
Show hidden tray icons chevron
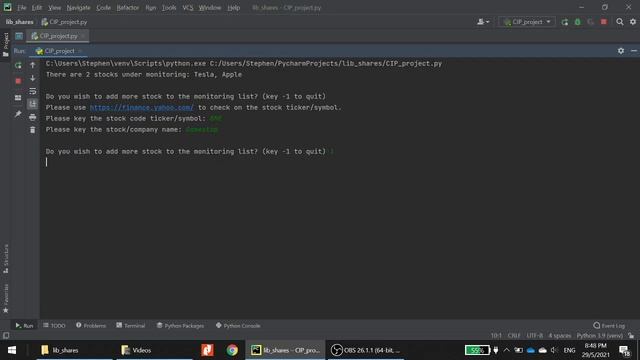point(507,350)
